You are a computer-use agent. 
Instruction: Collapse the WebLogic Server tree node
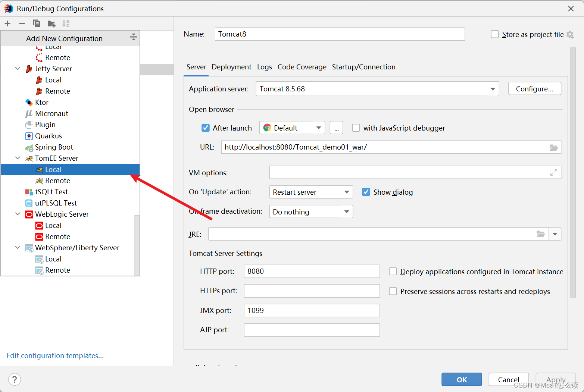(18, 214)
